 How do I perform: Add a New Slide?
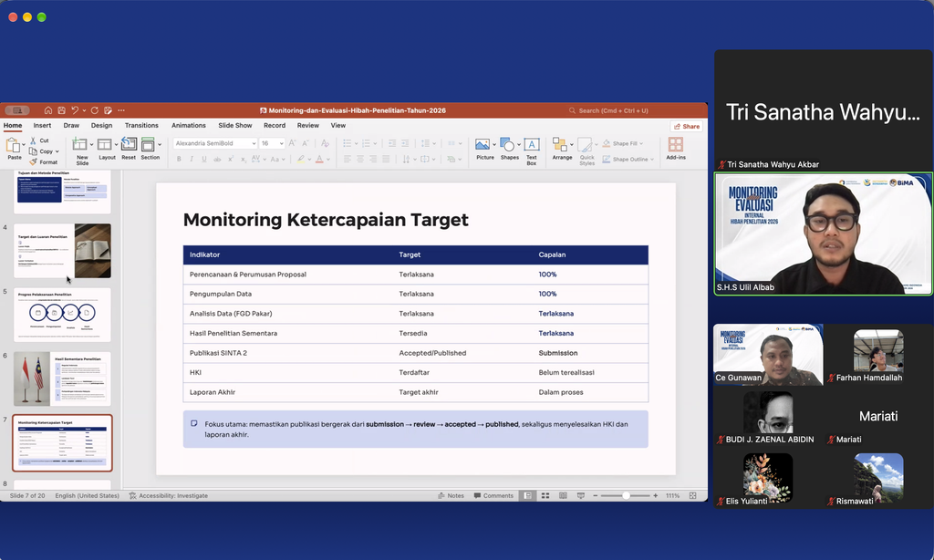[x=82, y=150]
